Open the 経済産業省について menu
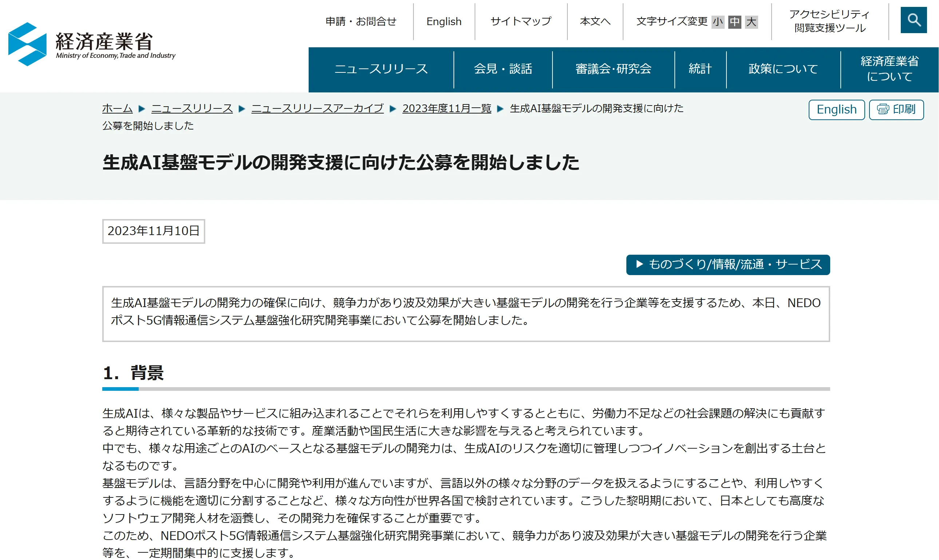This screenshot has width=939, height=560. click(890, 69)
